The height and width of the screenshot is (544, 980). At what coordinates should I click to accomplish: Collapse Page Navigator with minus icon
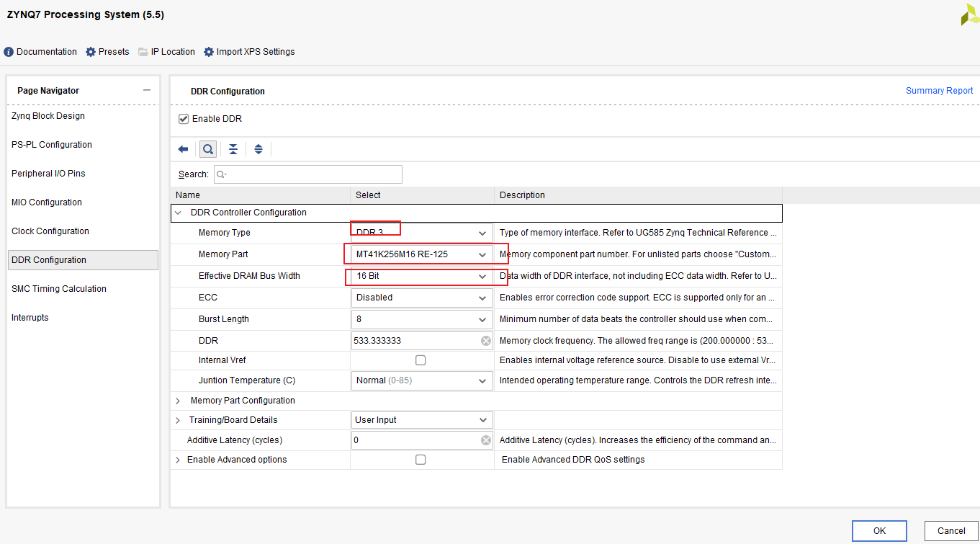point(147,91)
